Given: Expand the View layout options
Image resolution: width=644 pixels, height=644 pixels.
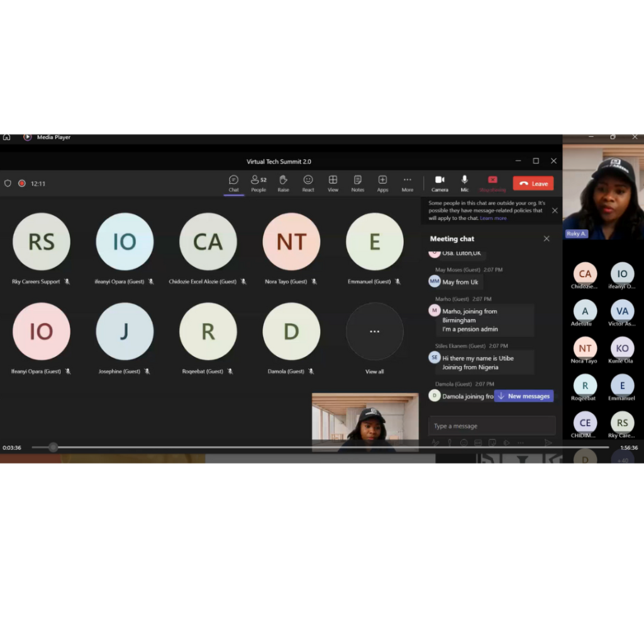Looking at the screenshot, I should coord(333,183).
